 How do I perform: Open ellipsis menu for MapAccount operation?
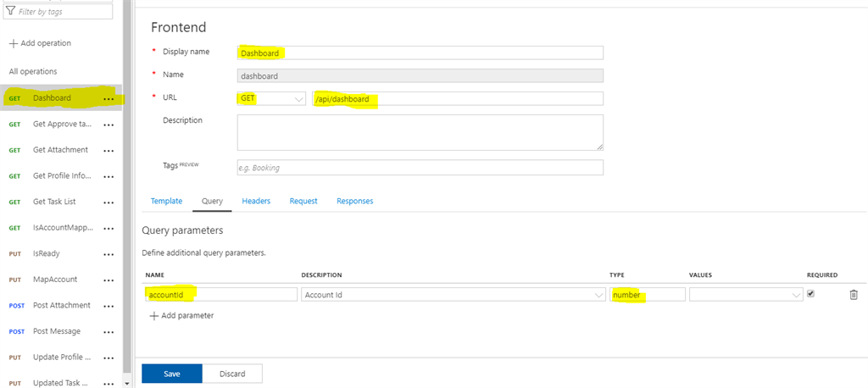coord(108,280)
